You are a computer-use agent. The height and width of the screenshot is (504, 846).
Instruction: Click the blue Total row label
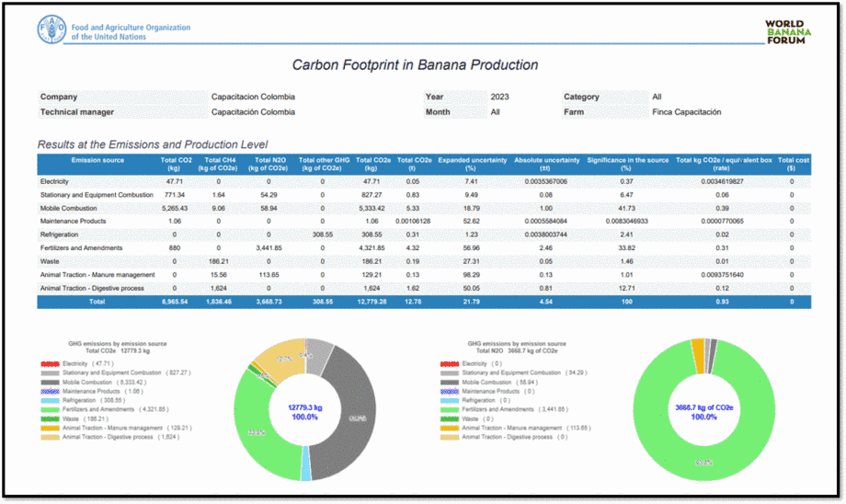(x=97, y=301)
